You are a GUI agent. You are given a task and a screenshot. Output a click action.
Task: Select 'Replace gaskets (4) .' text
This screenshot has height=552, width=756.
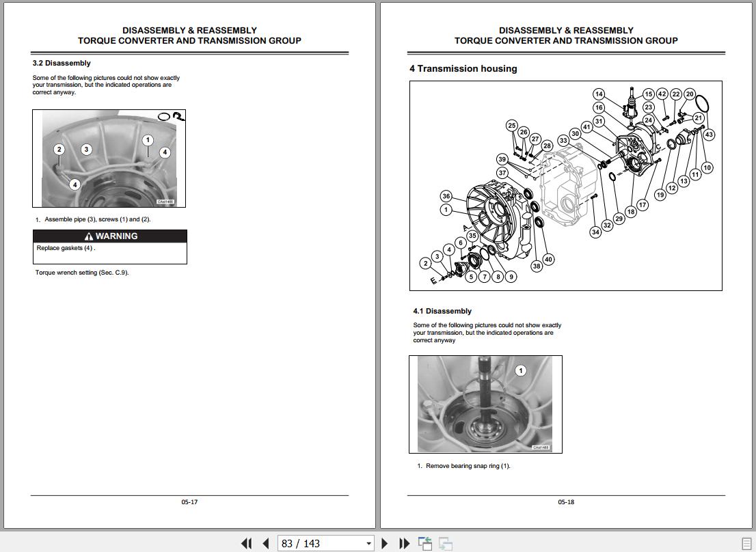click(x=66, y=248)
